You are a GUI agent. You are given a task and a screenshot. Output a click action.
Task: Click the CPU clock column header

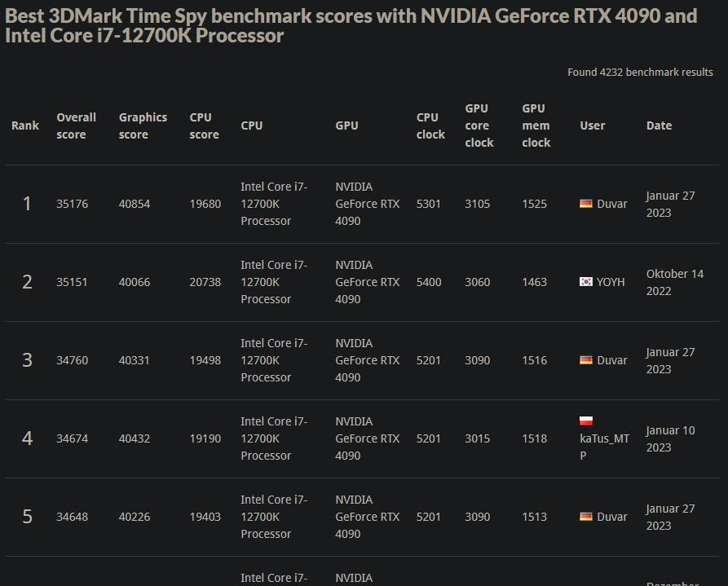pyautogui.click(x=430, y=126)
